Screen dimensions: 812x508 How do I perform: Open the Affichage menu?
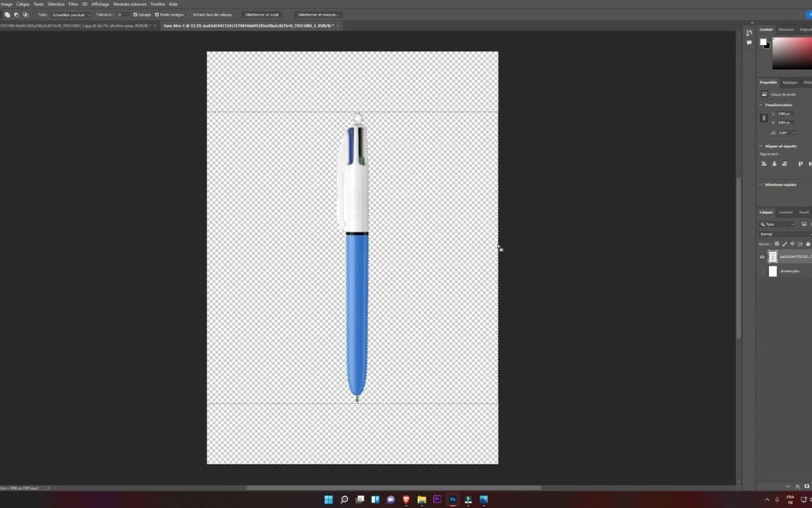(x=100, y=5)
